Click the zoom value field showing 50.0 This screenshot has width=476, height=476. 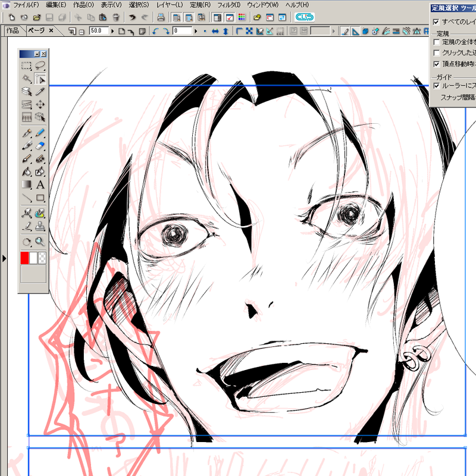pos(99,31)
